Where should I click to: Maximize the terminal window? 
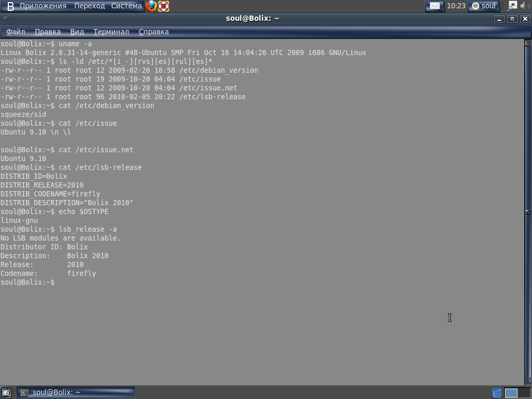click(x=512, y=19)
